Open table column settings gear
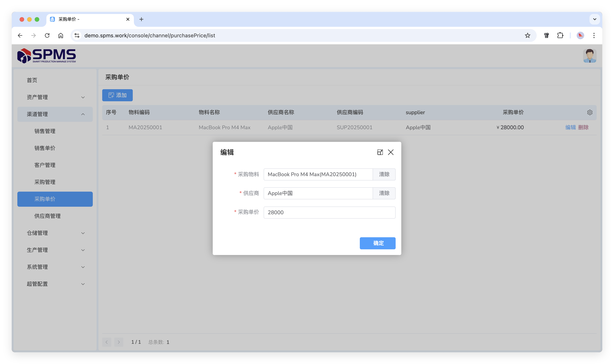Screen dimensions: 614x364 589,112
